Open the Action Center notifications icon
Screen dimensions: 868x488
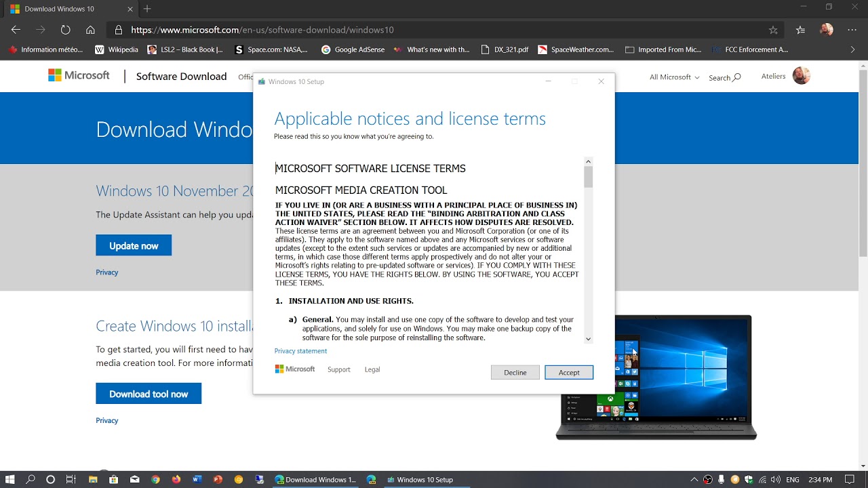[849, 479]
